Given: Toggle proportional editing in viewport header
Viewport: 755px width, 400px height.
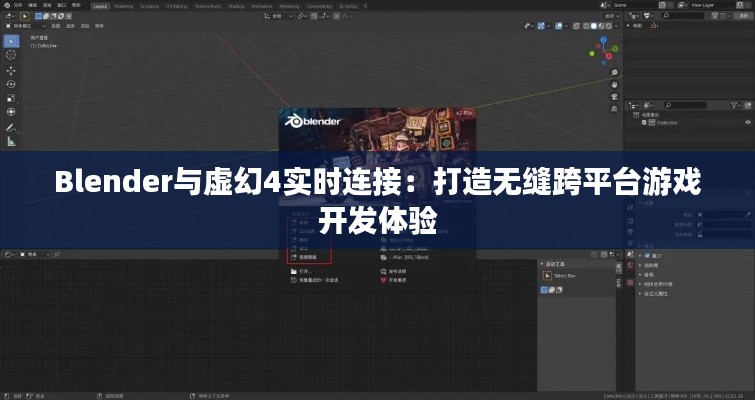Looking at the screenshot, I should (x=337, y=16).
